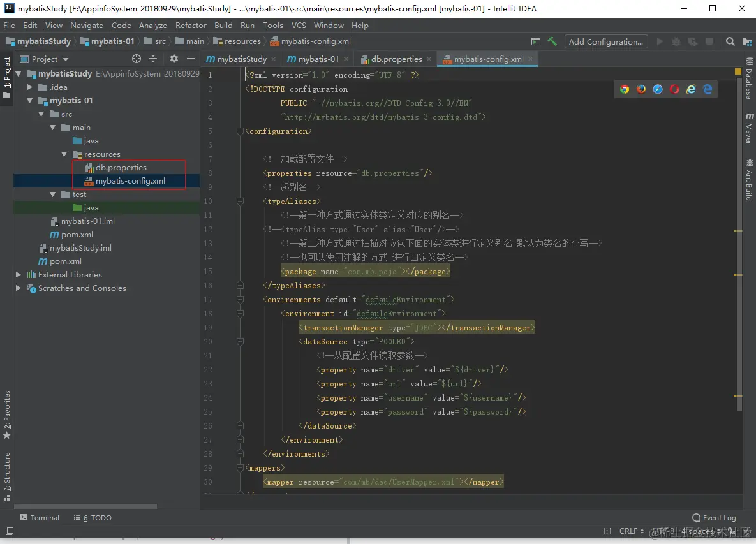Click the Search Everywhere magnifier icon
756x544 pixels.
point(730,41)
